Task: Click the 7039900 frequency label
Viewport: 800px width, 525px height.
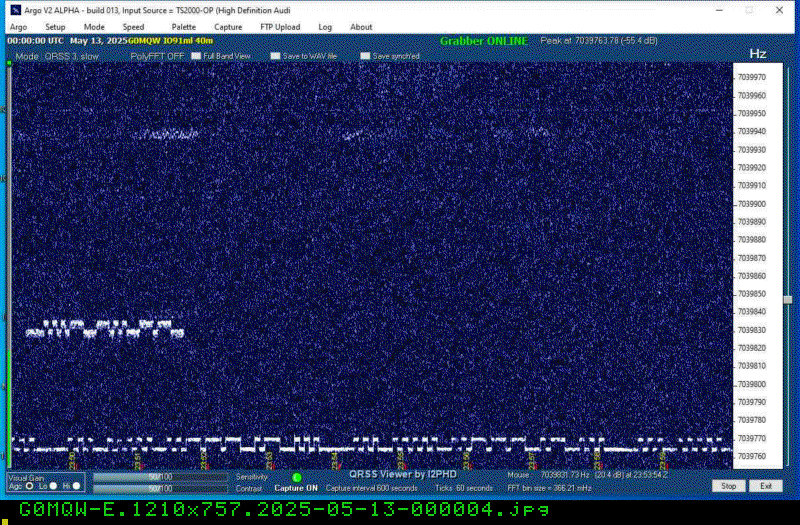Action: pos(752,204)
